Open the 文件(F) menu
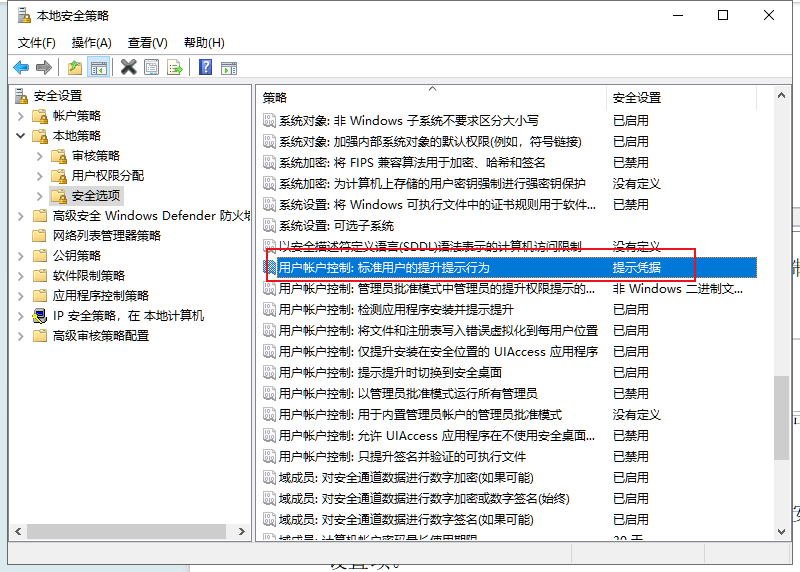This screenshot has width=800, height=572. [x=37, y=43]
